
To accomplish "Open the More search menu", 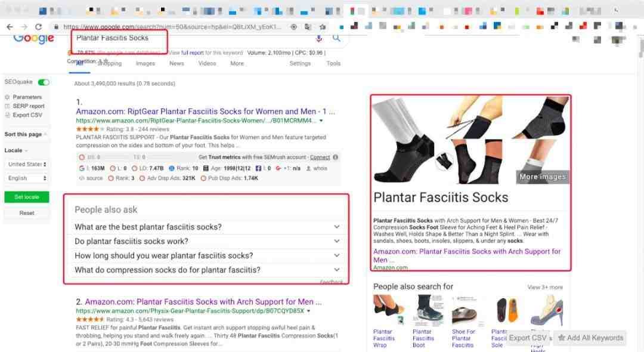I will pyautogui.click(x=237, y=64).
